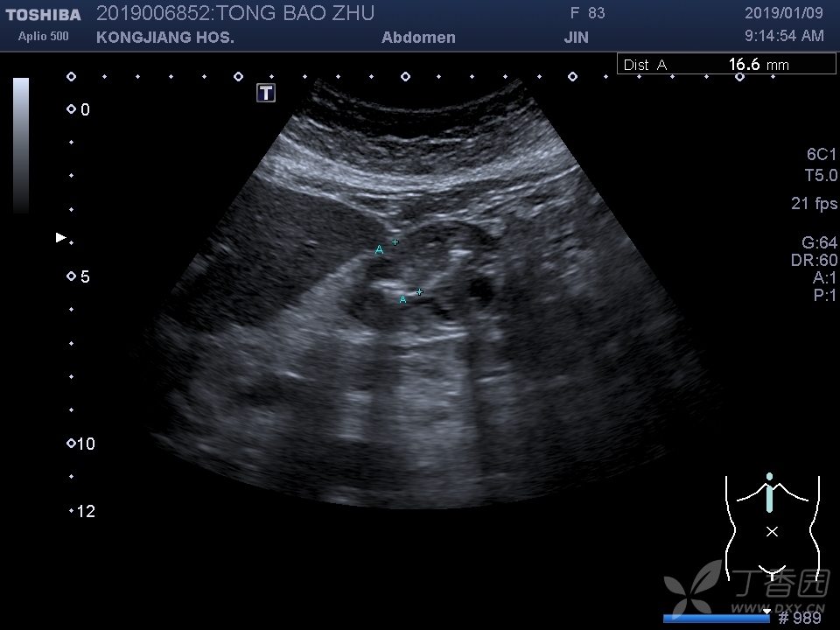Click the 6C1 transducer label
The image size is (840, 630).
822,154
